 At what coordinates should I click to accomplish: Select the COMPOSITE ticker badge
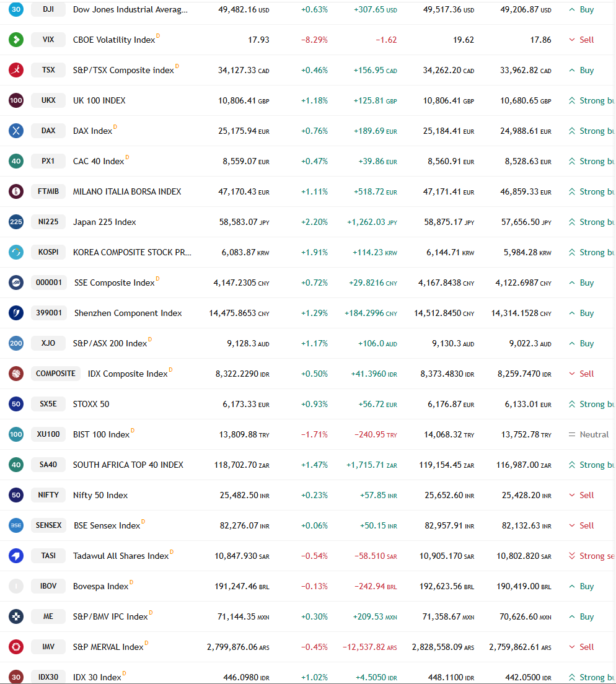(x=55, y=374)
